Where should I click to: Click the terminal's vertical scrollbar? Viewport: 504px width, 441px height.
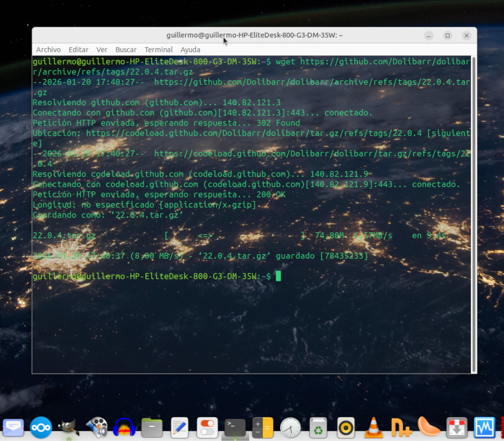(474, 214)
